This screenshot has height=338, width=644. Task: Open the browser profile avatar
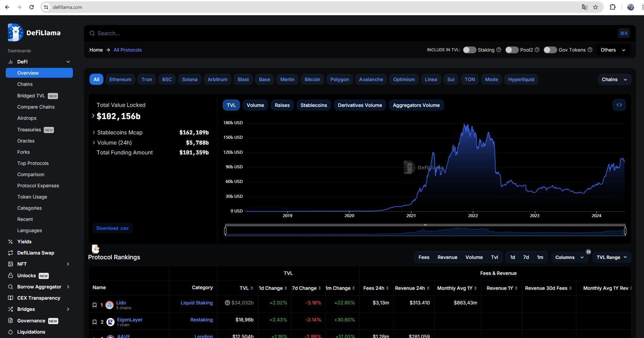click(631, 7)
